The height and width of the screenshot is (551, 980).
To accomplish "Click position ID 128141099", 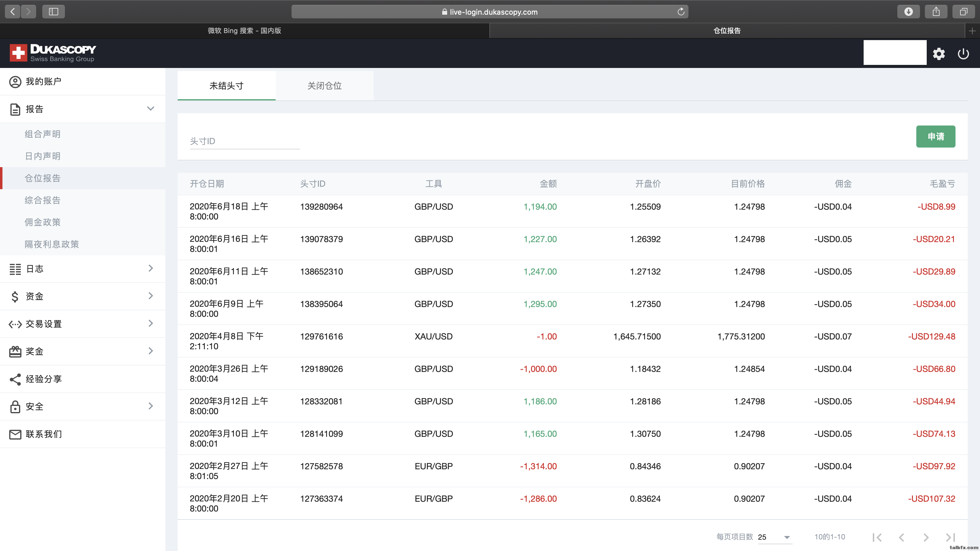I will pyautogui.click(x=322, y=434).
